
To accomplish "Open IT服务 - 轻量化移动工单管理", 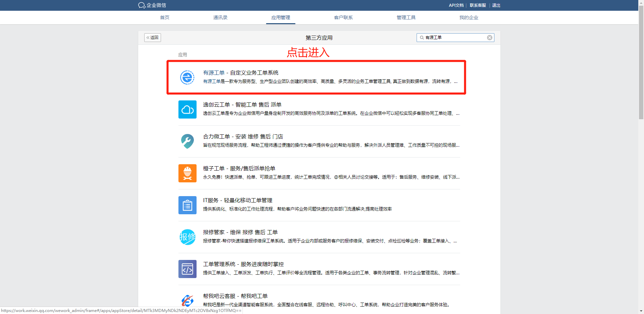I will [237, 200].
